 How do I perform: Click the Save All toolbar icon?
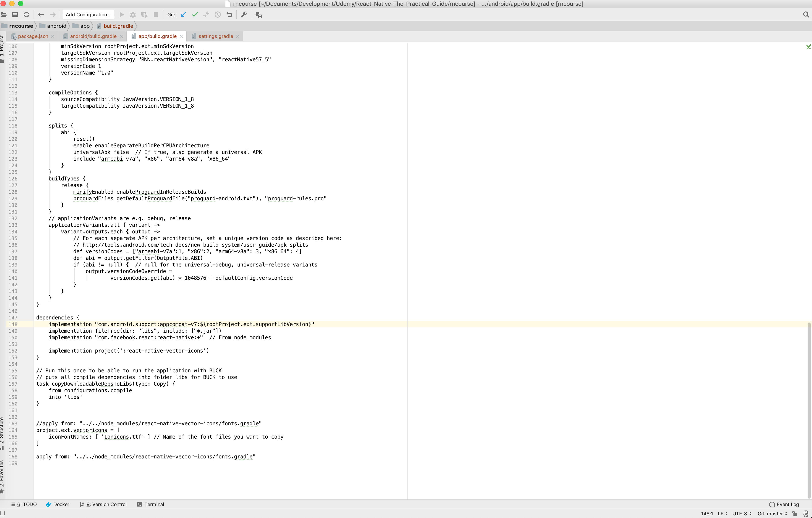15,15
